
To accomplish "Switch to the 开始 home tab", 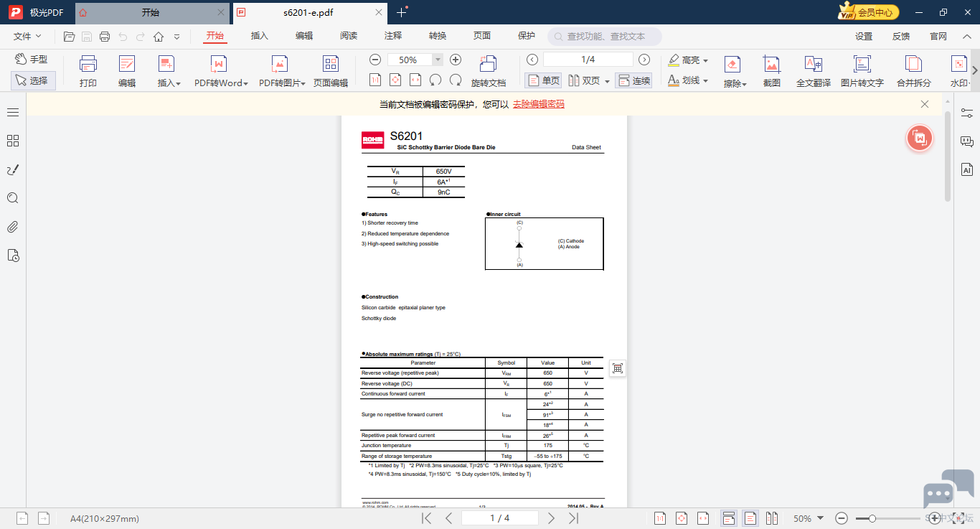I will [151, 12].
